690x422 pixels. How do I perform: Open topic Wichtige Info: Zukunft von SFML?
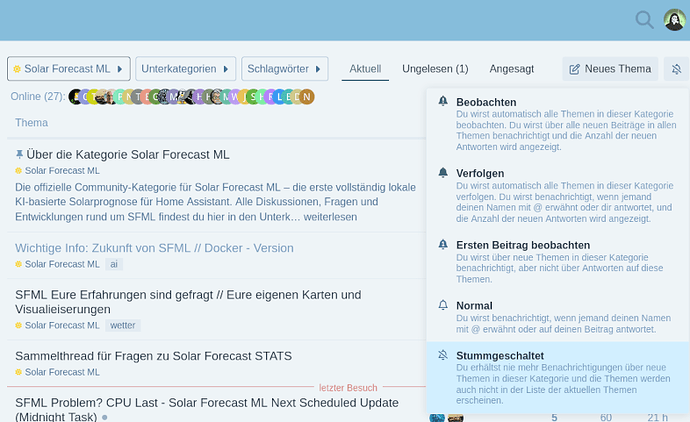[x=154, y=248]
